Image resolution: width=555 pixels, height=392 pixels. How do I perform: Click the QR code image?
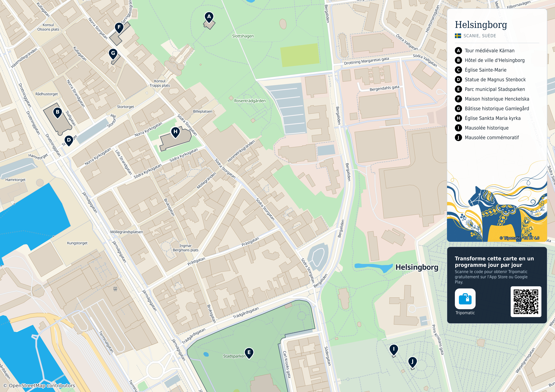point(526,302)
